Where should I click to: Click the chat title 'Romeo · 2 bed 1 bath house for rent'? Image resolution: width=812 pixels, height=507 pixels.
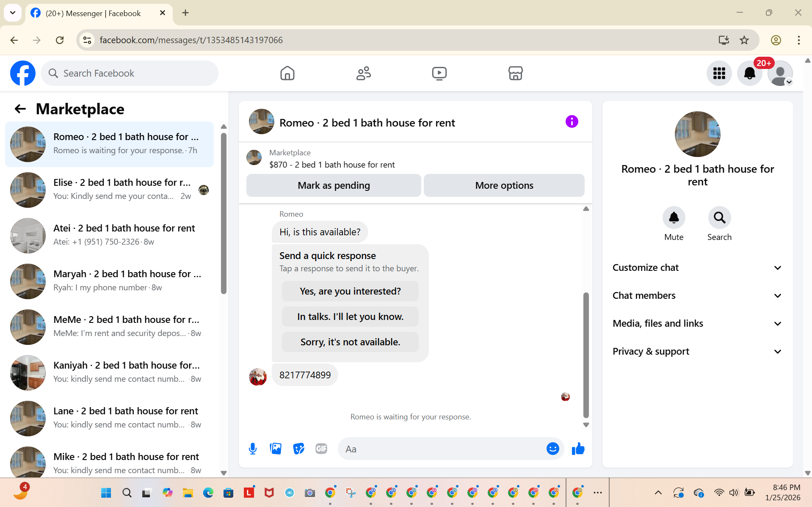(x=367, y=123)
